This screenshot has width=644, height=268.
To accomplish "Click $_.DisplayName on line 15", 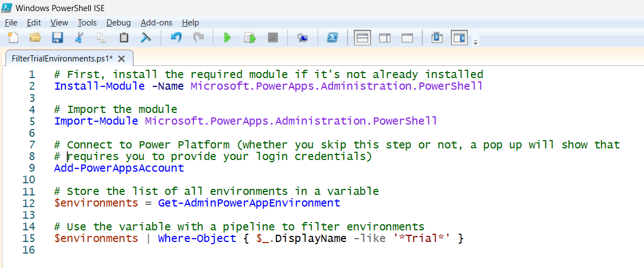I will 301,238.
